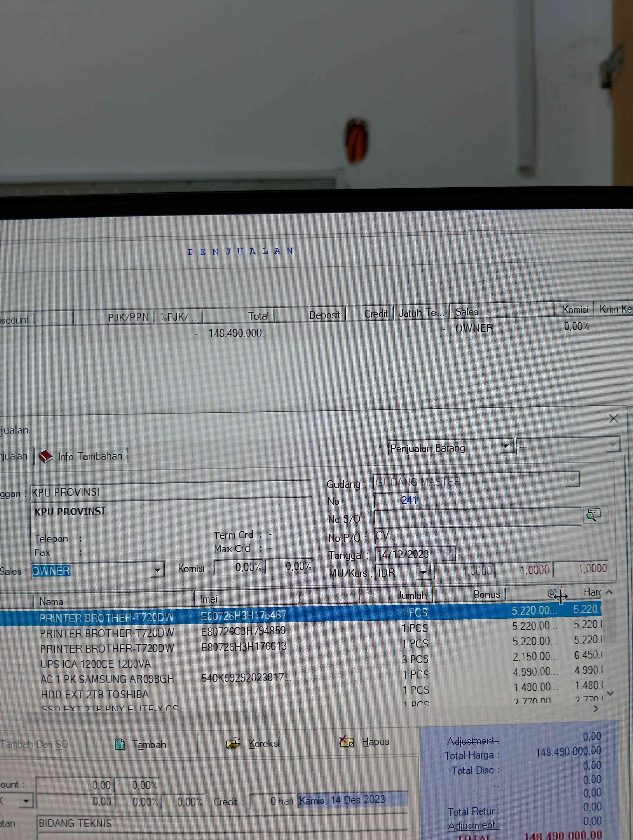Click the Adjustment link in totals

472,826
